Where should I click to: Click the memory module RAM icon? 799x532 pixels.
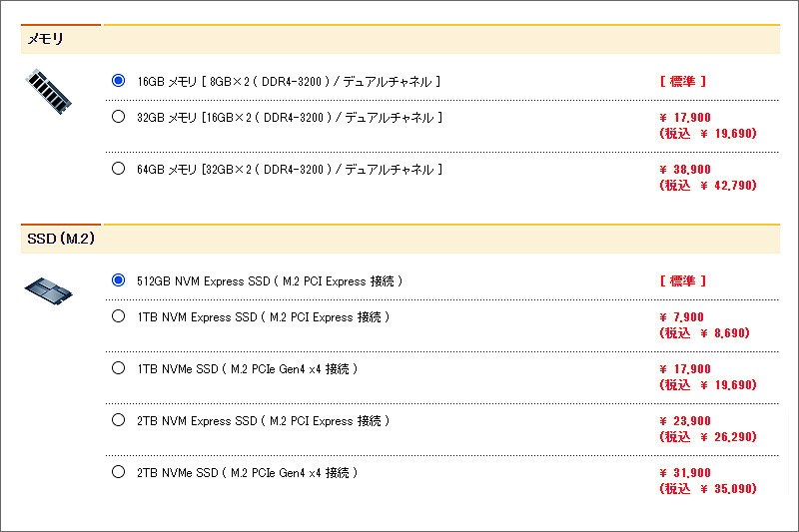tap(49, 92)
